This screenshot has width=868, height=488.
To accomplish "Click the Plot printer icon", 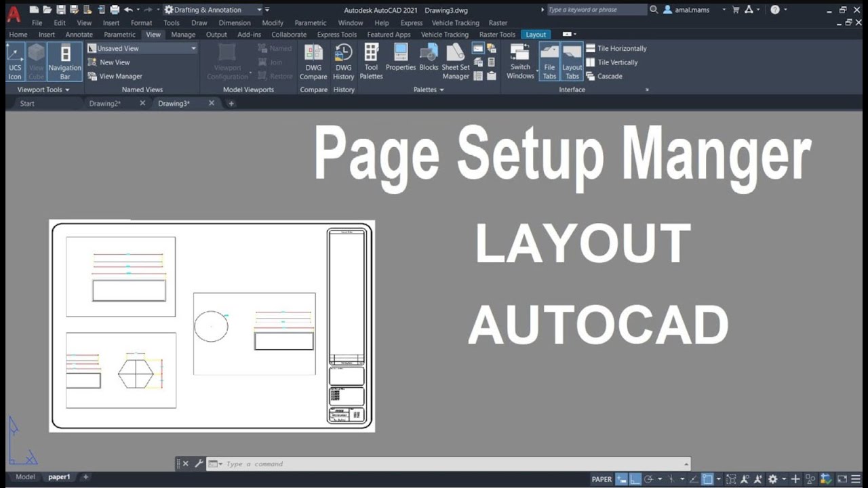I will pyautogui.click(x=115, y=10).
